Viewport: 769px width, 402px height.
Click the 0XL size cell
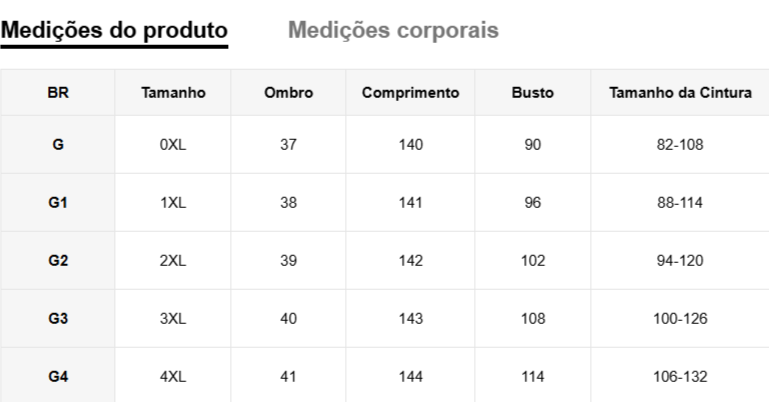(173, 145)
